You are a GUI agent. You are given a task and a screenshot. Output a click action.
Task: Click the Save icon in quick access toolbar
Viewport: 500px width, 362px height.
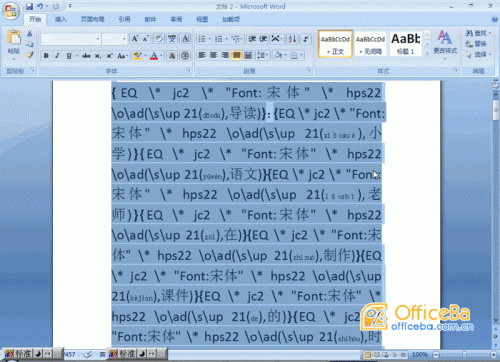(29, 6)
